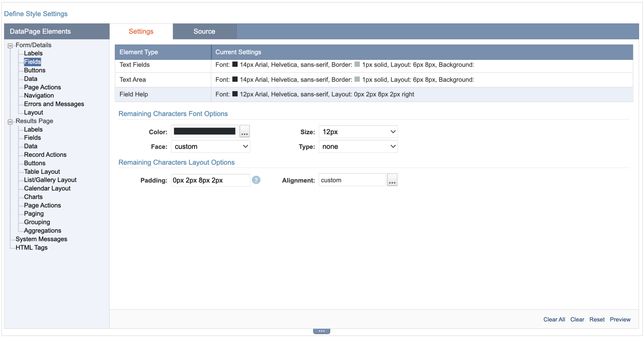This screenshot has height=337, width=644.
Task: Click the border color swatch in Text Area row
Action: (357, 79)
